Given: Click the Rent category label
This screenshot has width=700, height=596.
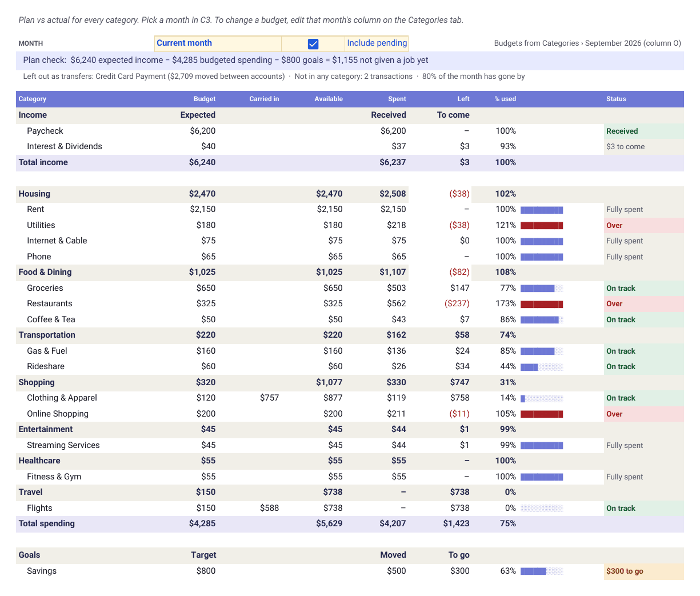Looking at the screenshot, I should [x=35, y=209].
